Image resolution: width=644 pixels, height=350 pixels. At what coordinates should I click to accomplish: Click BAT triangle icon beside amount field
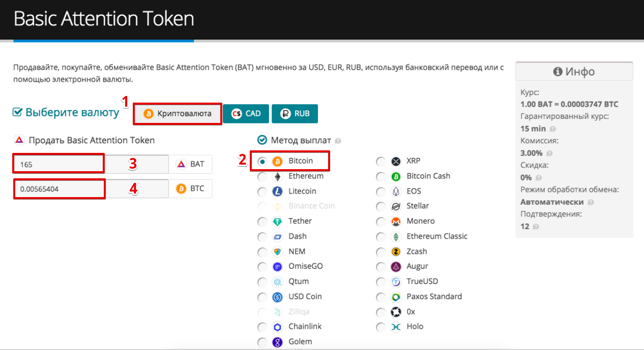pos(181,164)
